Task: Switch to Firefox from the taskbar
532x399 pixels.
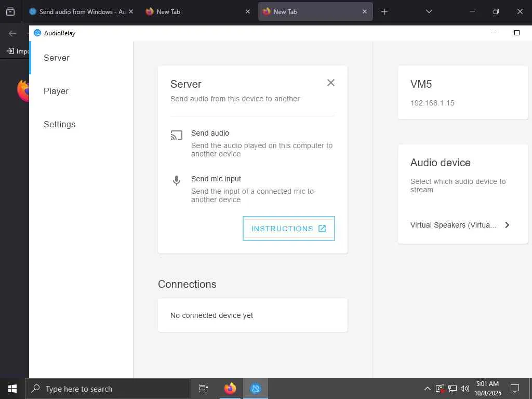Action: tap(230, 389)
